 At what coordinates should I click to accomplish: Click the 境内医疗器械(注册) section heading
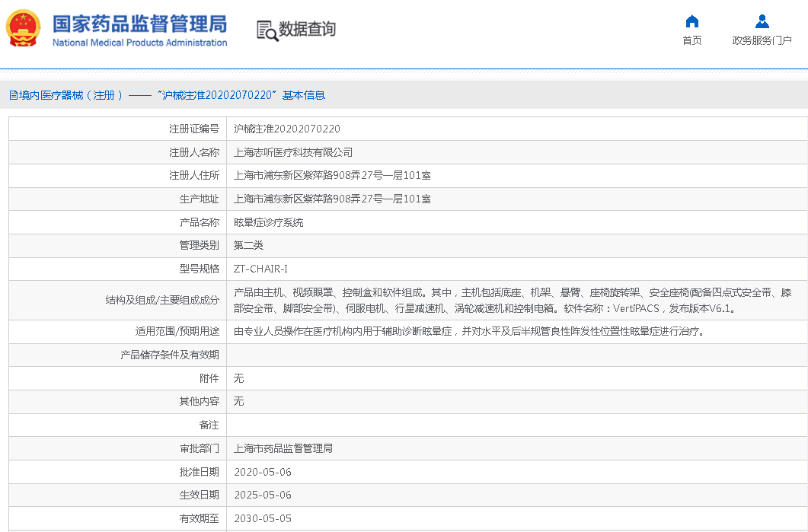click(x=70, y=95)
